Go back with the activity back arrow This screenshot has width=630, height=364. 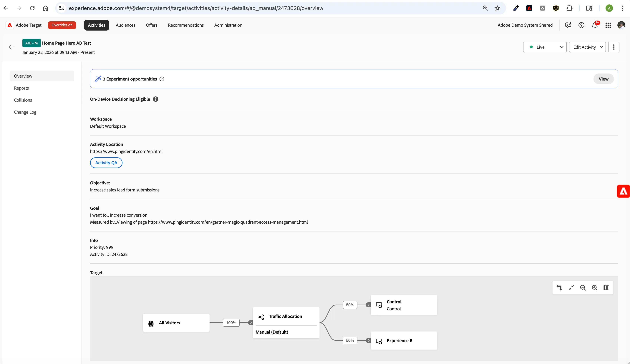click(12, 47)
